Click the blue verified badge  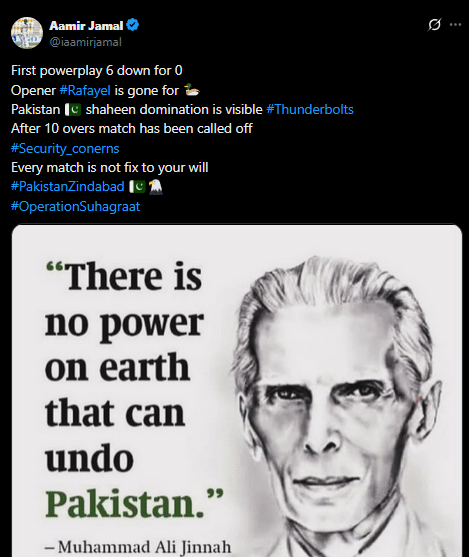coord(133,25)
